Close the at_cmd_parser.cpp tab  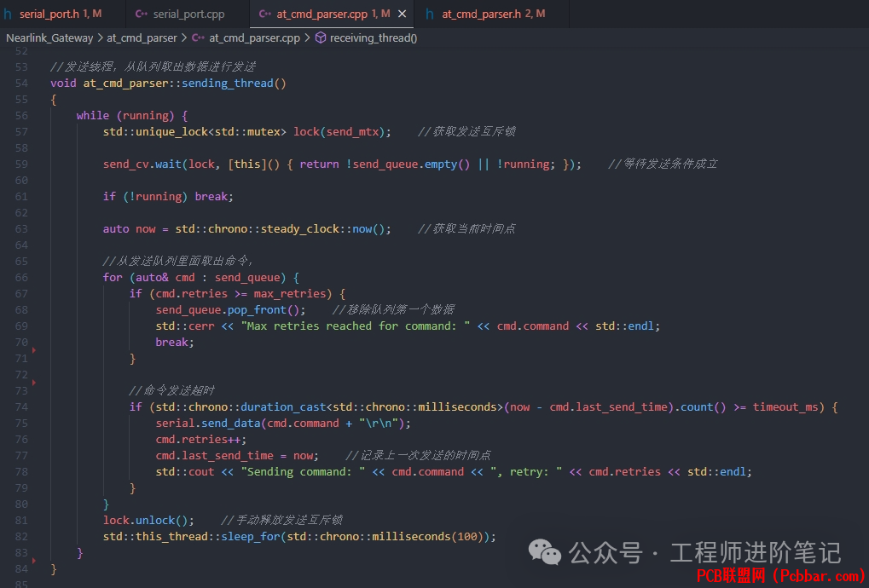point(403,14)
